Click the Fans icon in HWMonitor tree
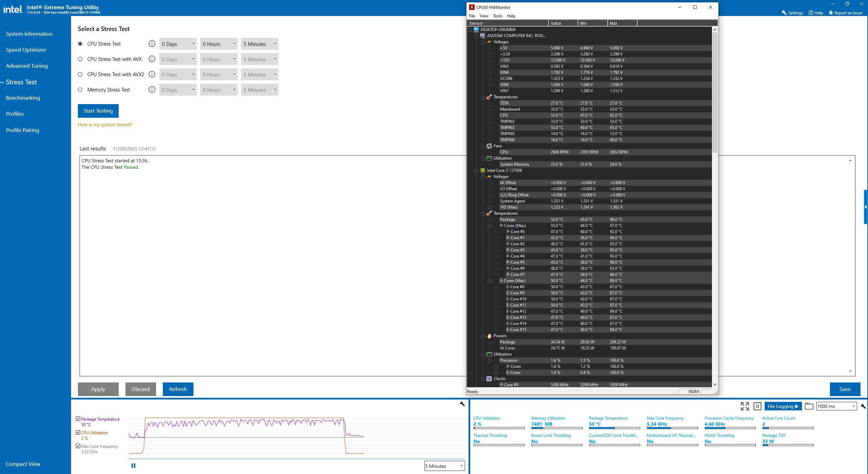Image resolution: width=868 pixels, height=474 pixels. click(489, 146)
